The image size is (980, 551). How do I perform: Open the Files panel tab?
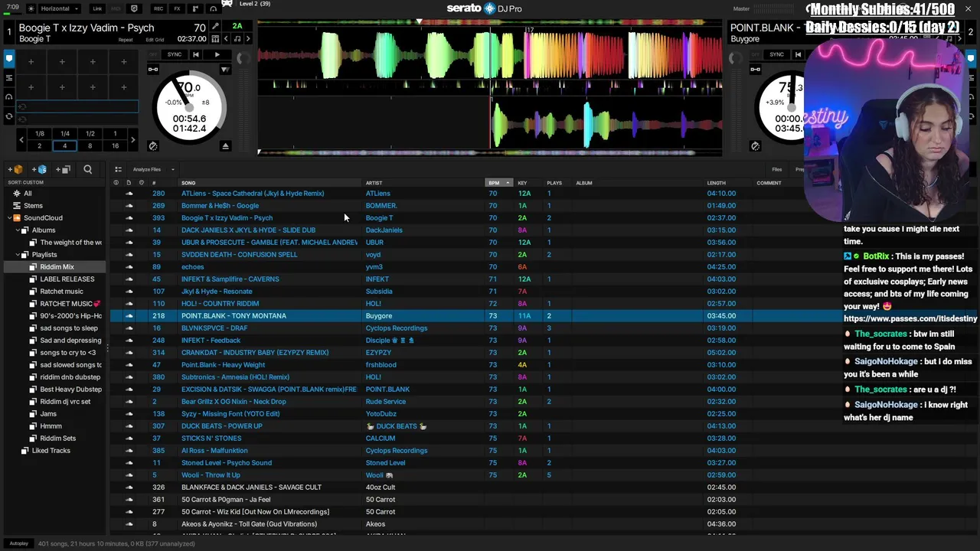tap(776, 169)
